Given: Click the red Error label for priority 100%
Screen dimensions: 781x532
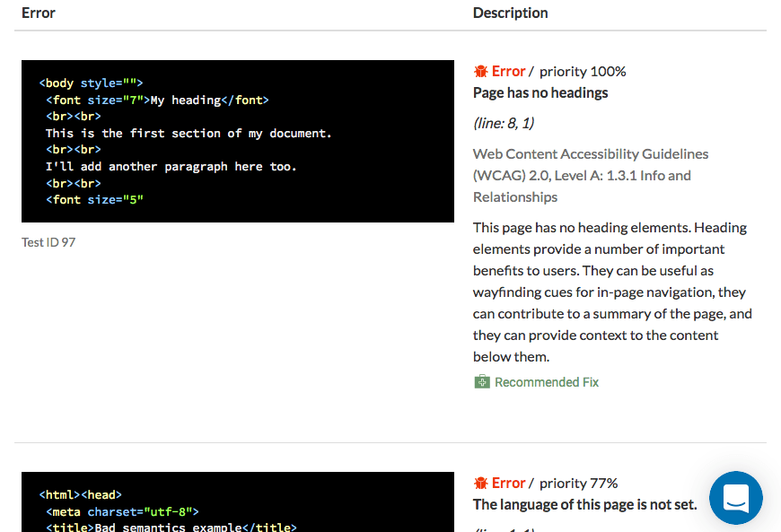Looking at the screenshot, I should (508, 71).
